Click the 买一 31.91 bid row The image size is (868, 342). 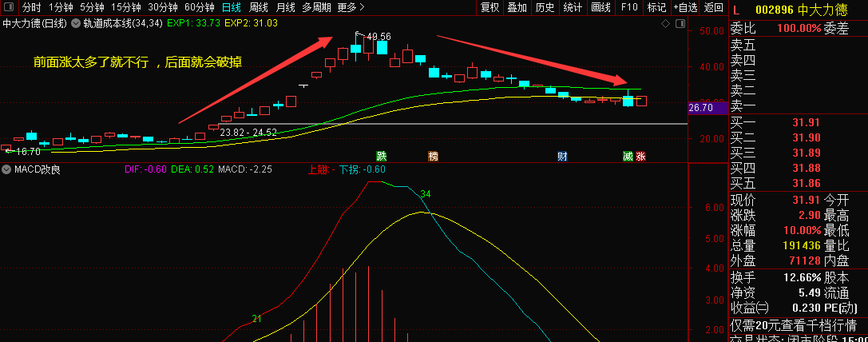click(798, 122)
